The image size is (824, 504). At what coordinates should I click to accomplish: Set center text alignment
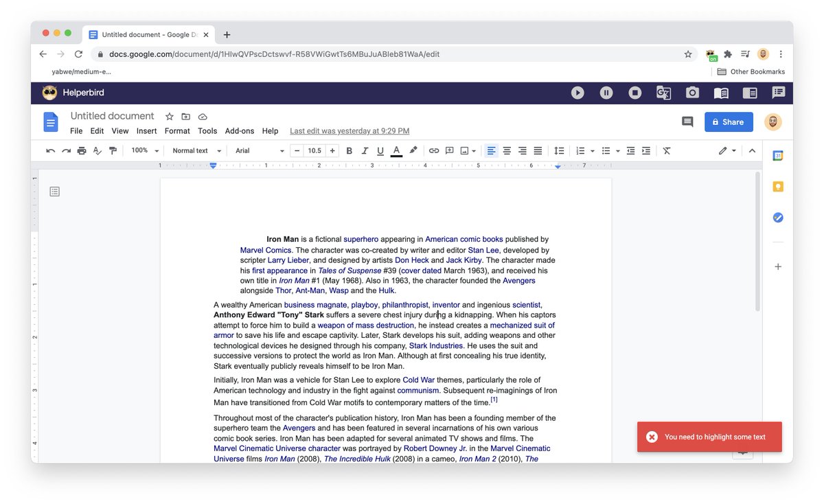[x=507, y=150]
